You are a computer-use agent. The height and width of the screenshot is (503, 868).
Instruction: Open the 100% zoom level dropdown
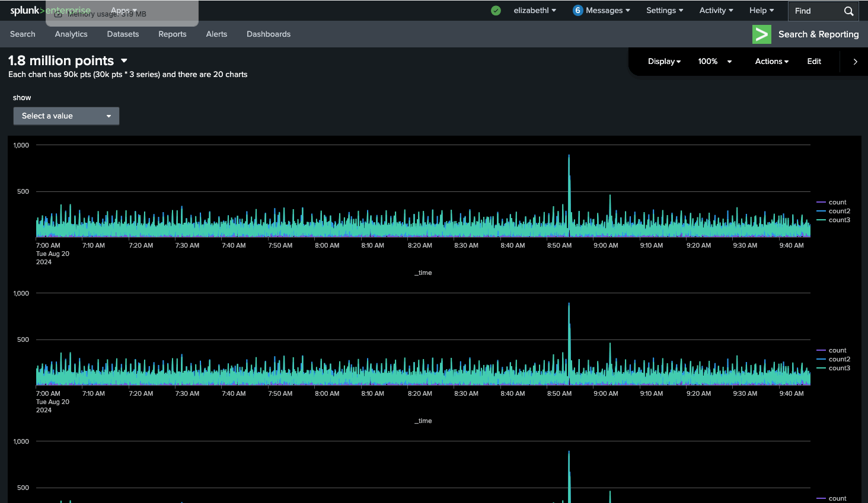(714, 62)
